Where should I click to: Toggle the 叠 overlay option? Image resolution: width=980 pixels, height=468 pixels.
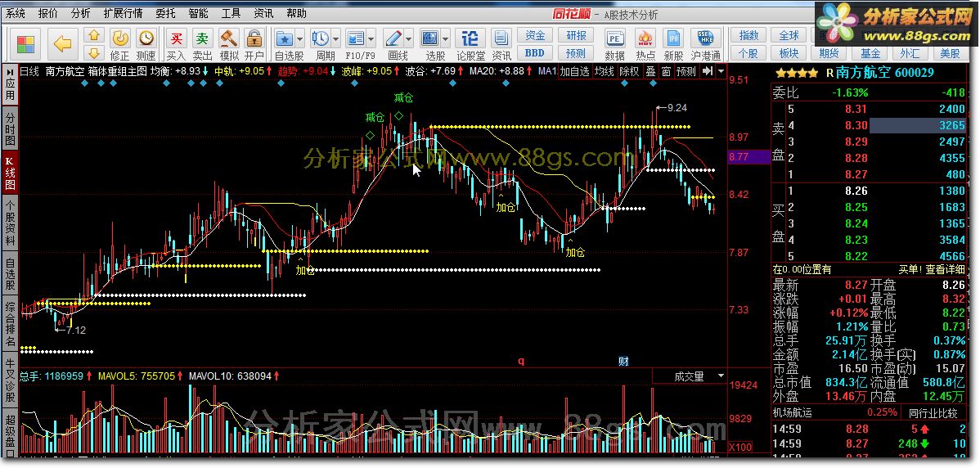click(650, 71)
